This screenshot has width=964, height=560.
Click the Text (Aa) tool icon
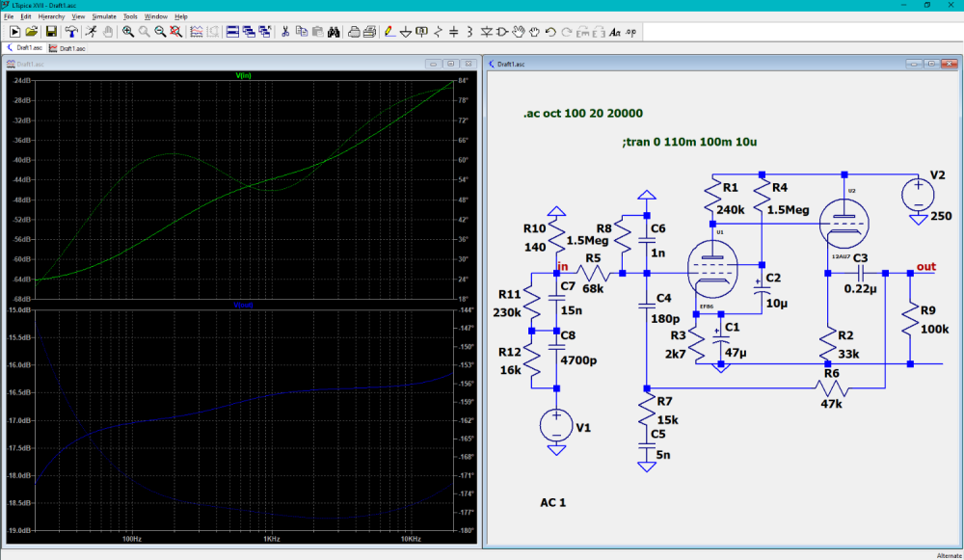tap(614, 32)
